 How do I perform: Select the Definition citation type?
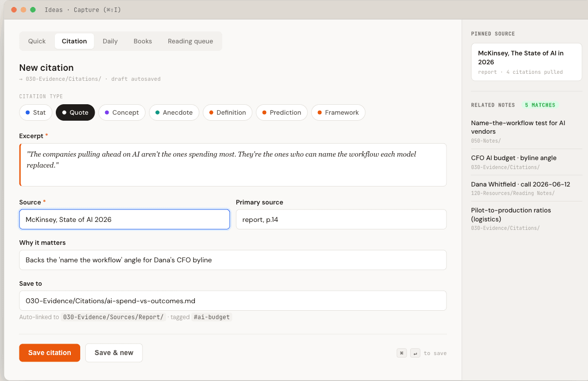point(228,113)
